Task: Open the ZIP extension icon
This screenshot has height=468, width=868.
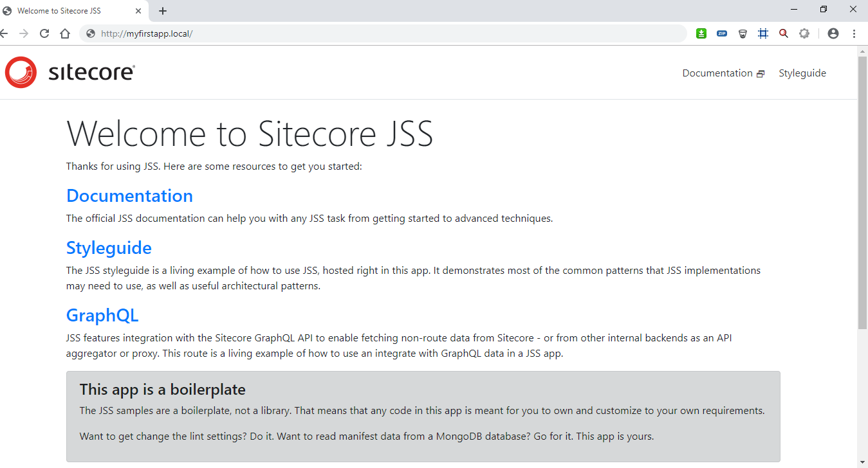Action: [x=722, y=33]
